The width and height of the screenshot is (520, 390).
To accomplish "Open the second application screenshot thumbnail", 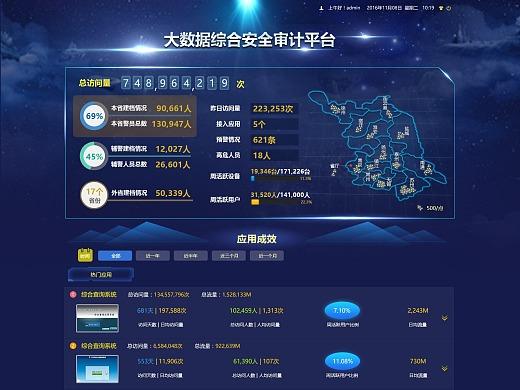I will pyautogui.click(x=97, y=369).
